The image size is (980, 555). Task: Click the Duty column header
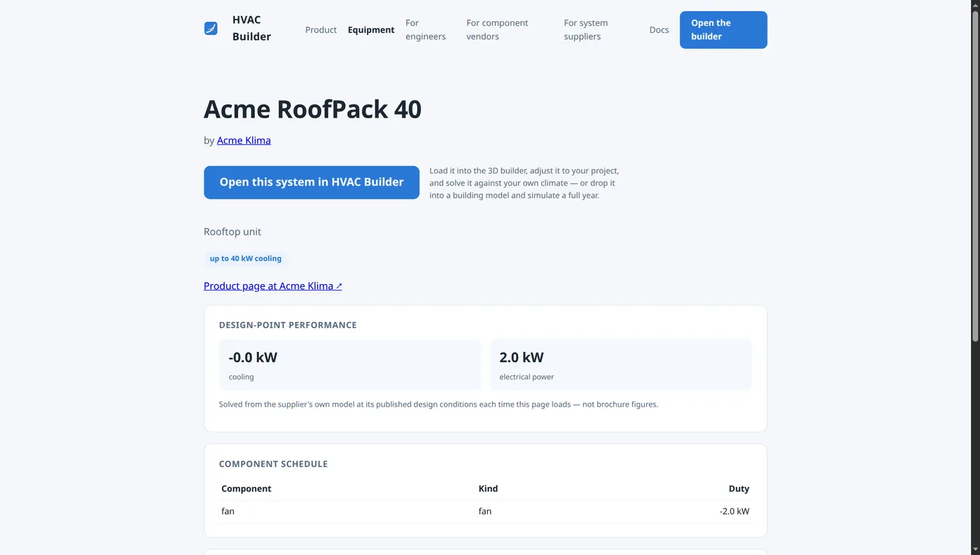738,489
